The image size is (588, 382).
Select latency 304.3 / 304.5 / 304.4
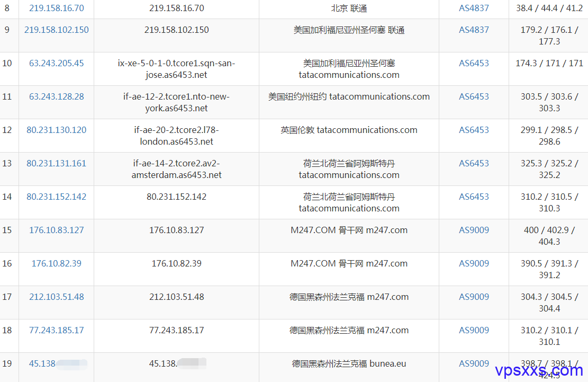[549, 303]
